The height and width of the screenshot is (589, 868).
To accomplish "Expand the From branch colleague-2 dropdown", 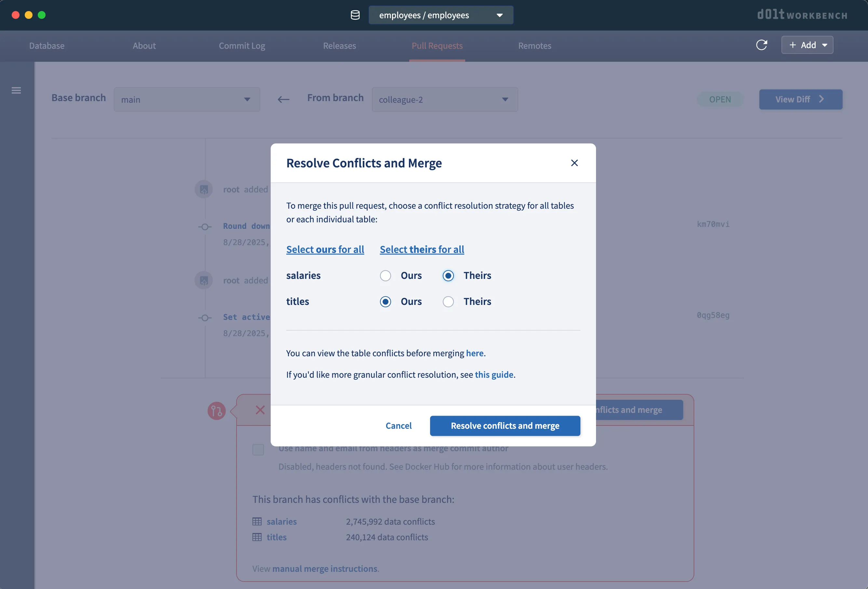I will click(x=444, y=100).
